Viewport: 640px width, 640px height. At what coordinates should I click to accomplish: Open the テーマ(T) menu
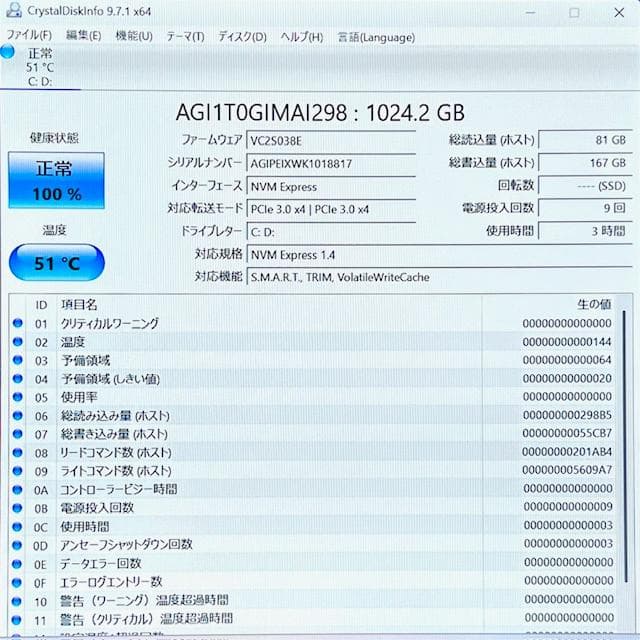[x=185, y=37]
